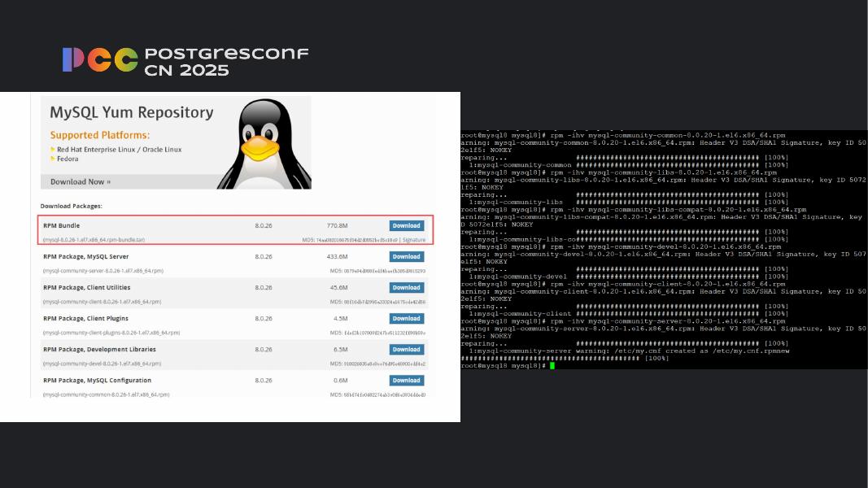This screenshot has height=488, width=868.
Task: Select 'RPM Package, Client Utilities' title
Action: (87, 288)
